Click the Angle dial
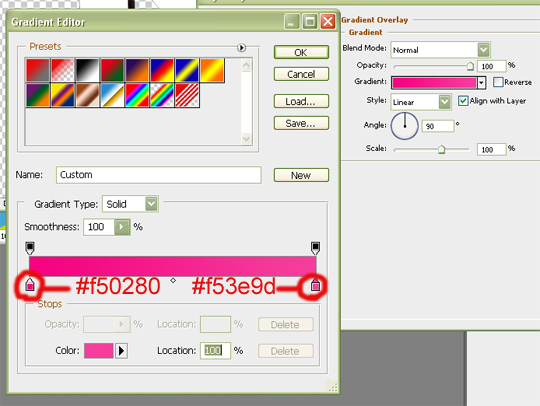Image resolution: width=540 pixels, height=406 pixels. click(405, 126)
